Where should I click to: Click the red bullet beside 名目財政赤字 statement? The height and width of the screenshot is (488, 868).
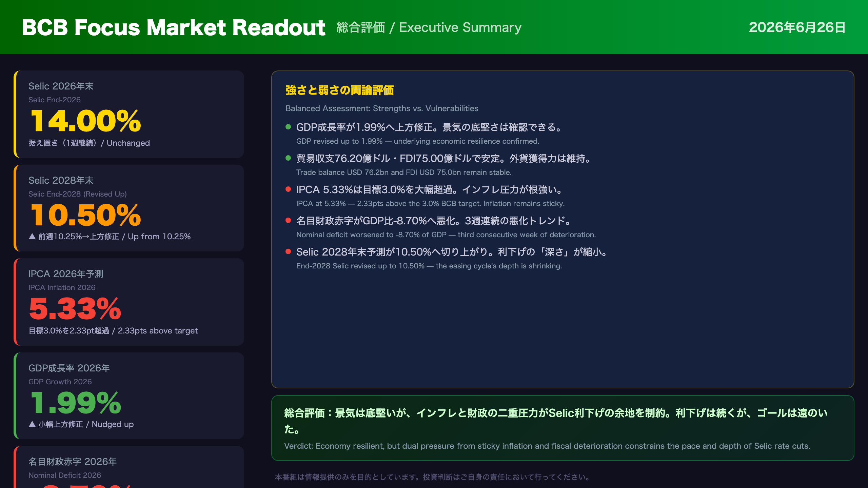[x=288, y=220]
